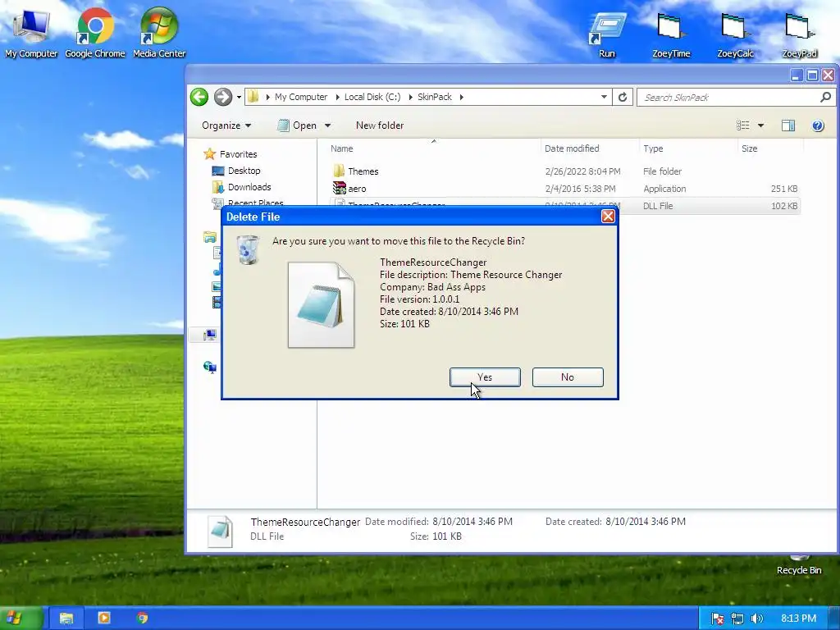Select Downloads in Favorites
Viewport: 840px width, 630px height.
point(242,187)
